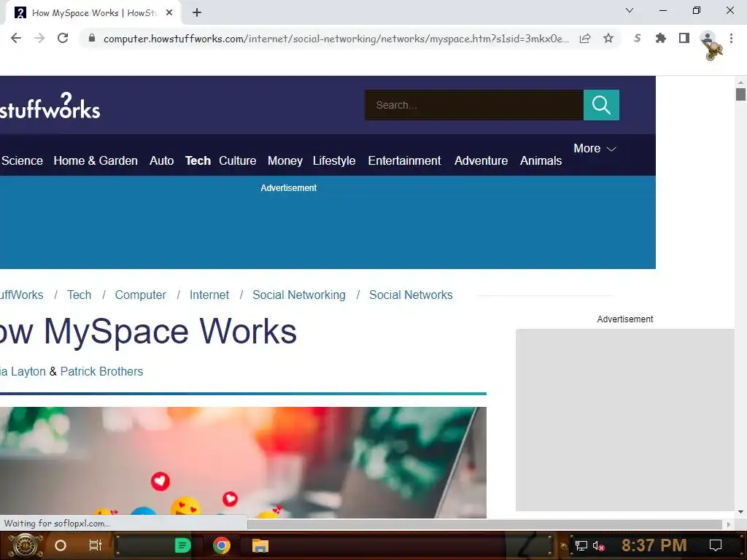Open the Adventure section
Screen dimensions: 747x560
pyautogui.click(x=481, y=161)
